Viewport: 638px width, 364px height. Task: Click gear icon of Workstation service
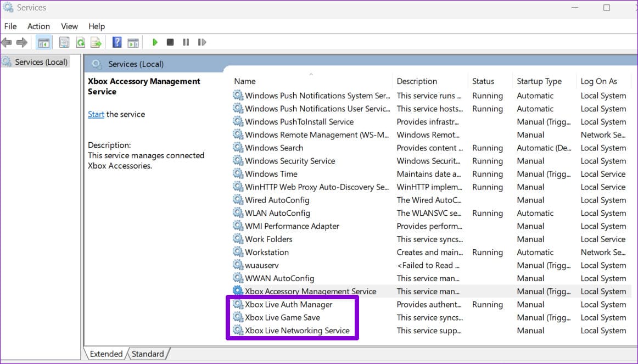click(238, 252)
